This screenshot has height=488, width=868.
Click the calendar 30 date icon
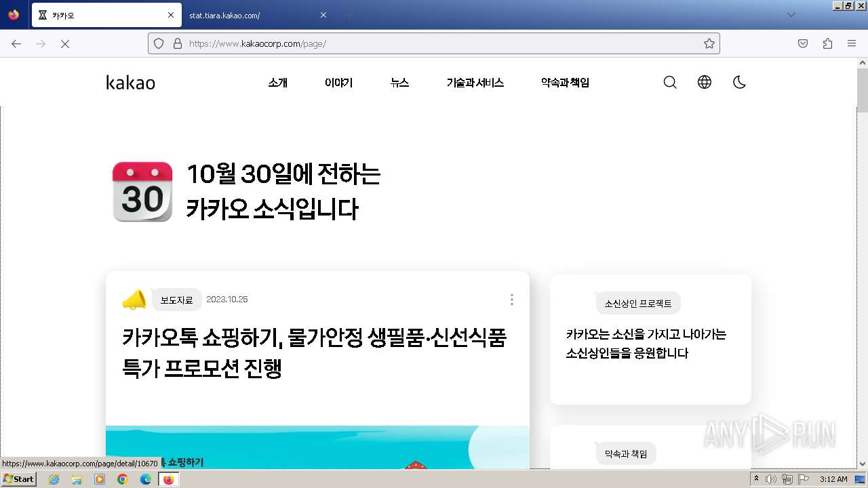[x=142, y=192]
